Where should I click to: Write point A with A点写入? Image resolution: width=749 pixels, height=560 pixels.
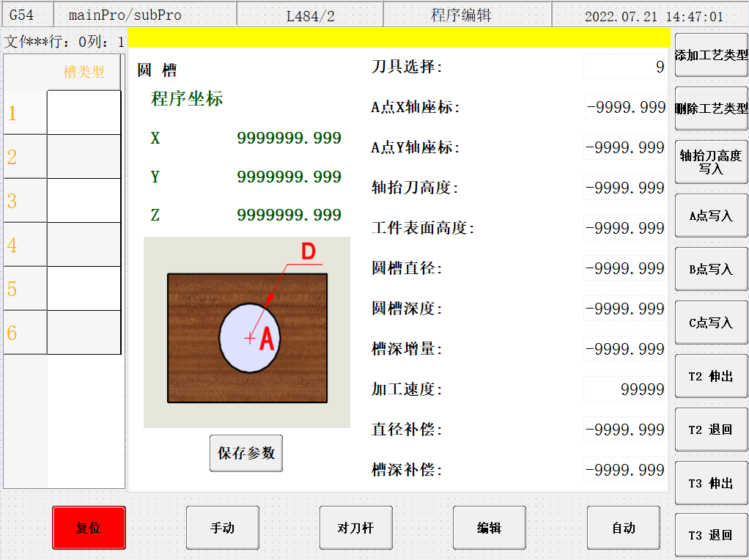(712, 215)
